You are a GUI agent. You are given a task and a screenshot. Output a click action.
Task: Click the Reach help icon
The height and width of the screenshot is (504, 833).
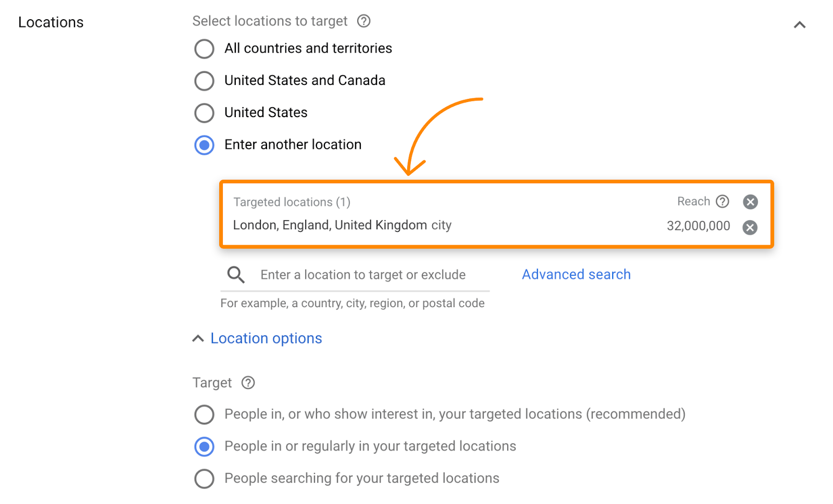coord(724,202)
